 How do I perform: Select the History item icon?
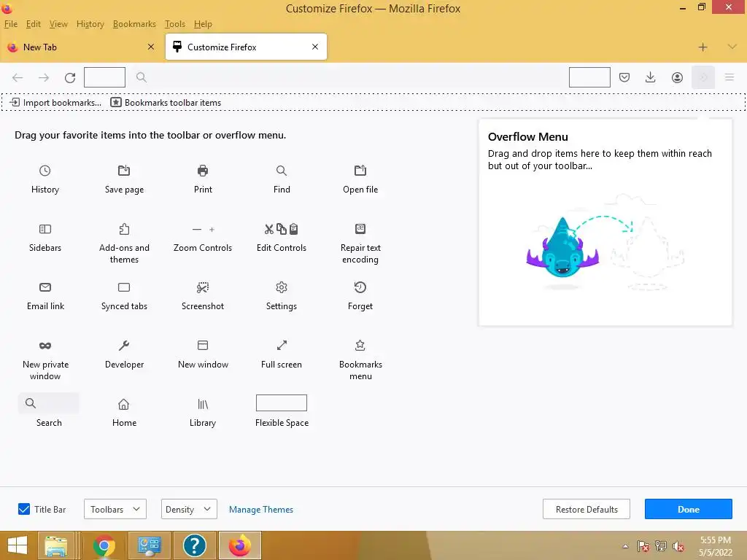tap(44, 171)
